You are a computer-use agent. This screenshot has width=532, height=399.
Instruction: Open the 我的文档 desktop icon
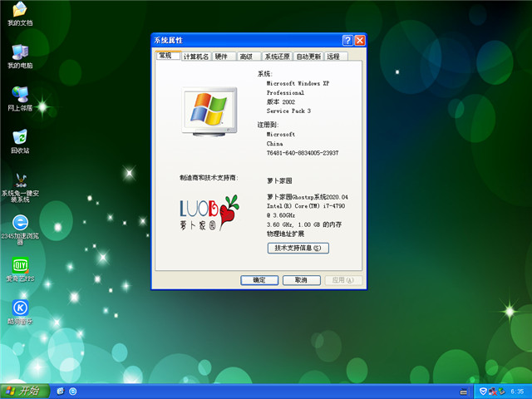tap(20, 13)
